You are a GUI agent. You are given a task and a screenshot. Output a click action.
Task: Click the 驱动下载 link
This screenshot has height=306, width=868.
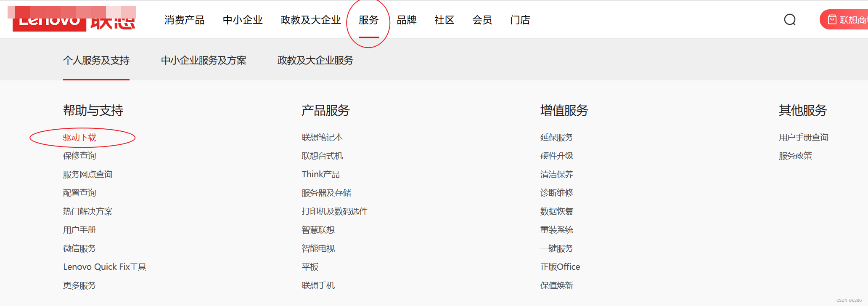coord(79,137)
